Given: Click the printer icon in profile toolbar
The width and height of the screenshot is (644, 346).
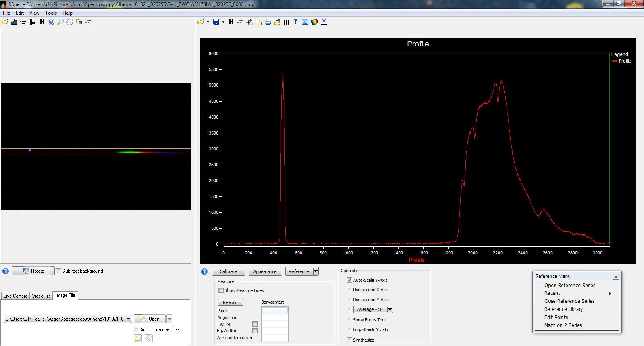Looking at the screenshot, I should coord(268,22).
